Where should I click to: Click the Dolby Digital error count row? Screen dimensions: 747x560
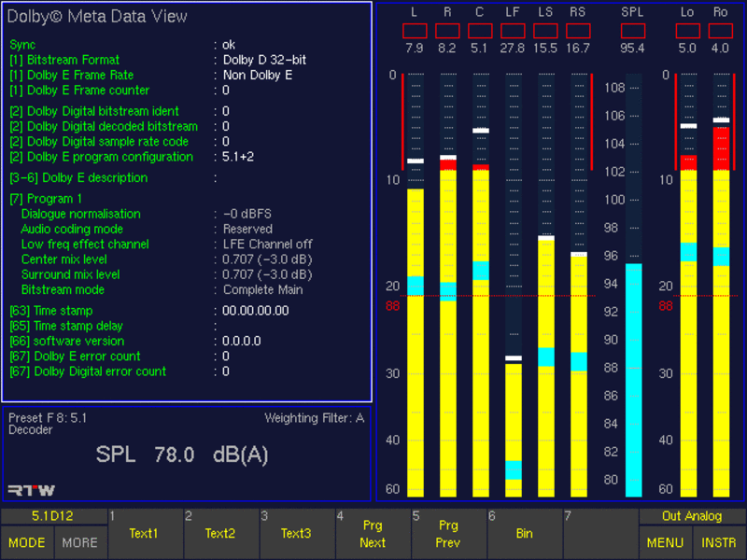click(120, 372)
